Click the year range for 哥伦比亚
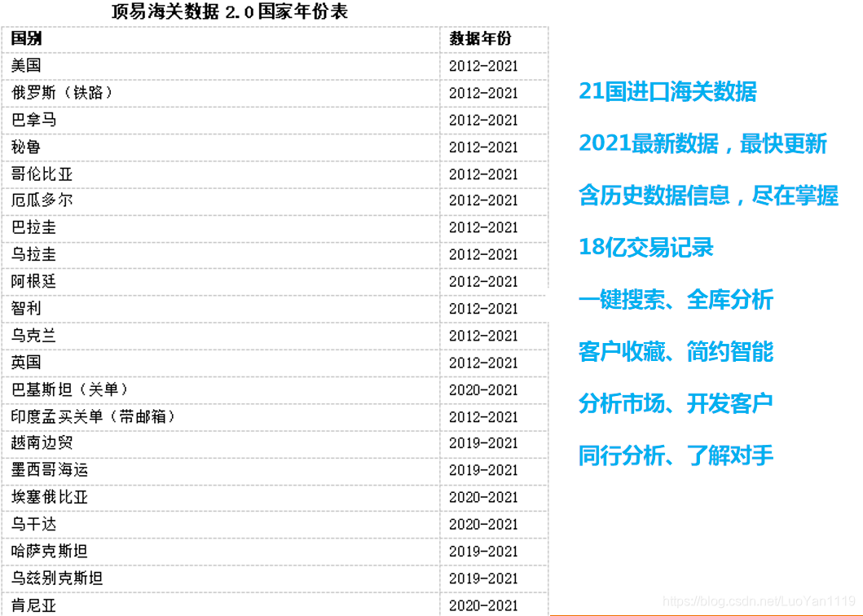The width and height of the screenshot is (863, 616). tap(483, 174)
